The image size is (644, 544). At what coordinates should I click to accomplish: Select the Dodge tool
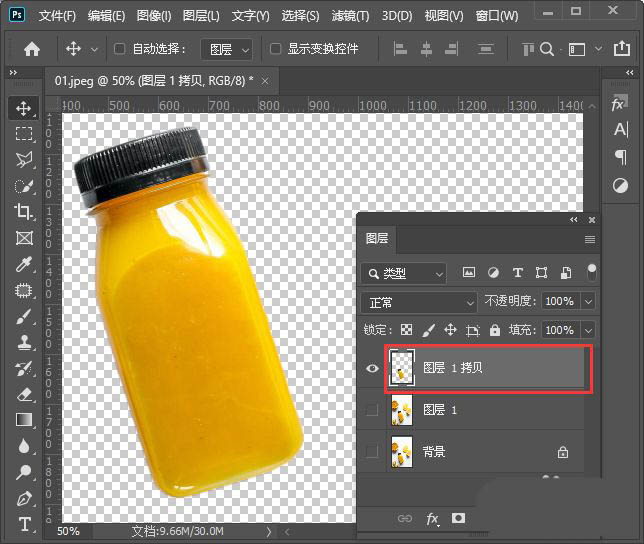point(24,473)
